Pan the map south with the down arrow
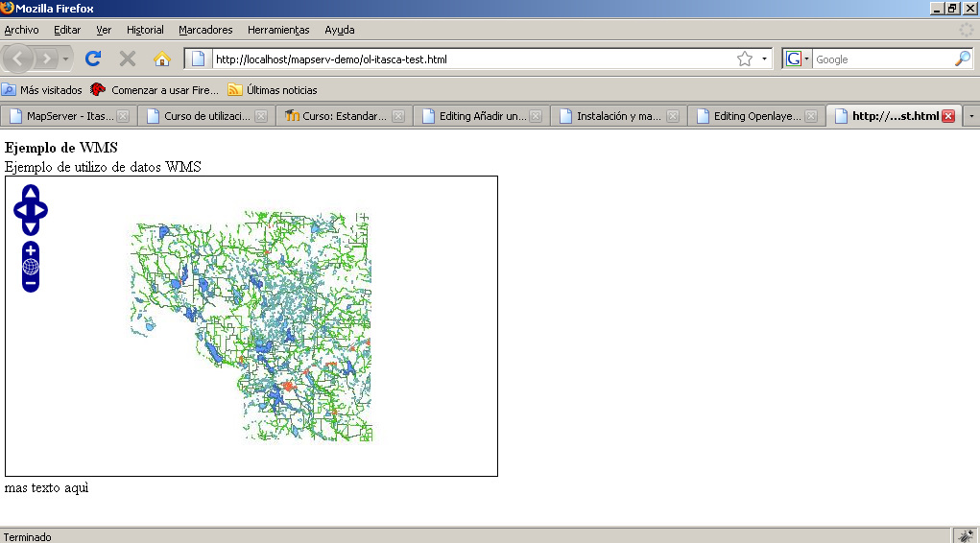980x543 pixels. (31, 227)
